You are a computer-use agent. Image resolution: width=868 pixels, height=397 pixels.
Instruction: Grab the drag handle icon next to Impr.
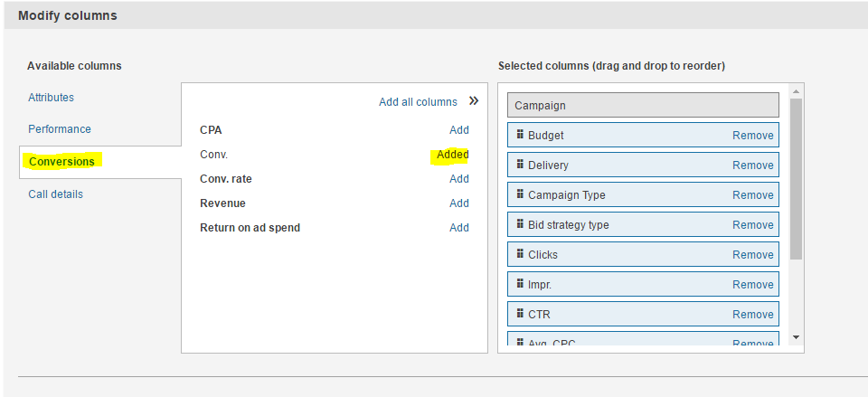(x=520, y=283)
